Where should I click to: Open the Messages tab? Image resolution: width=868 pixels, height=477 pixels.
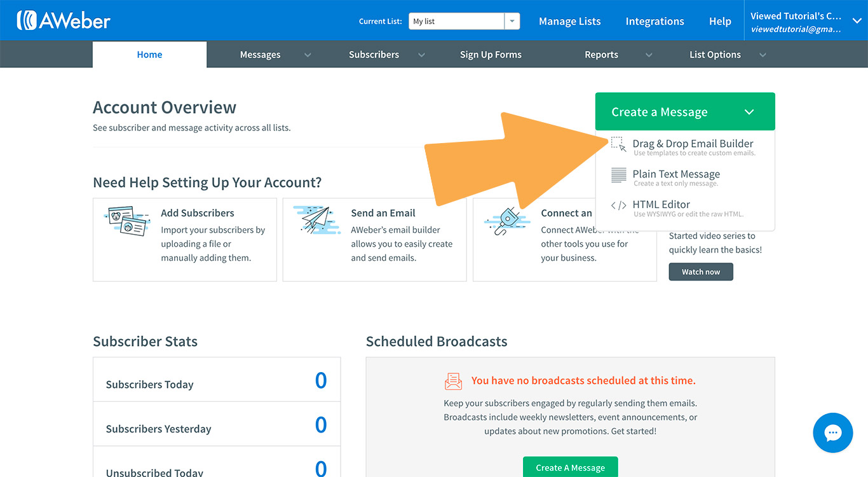(x=260, y=55)
